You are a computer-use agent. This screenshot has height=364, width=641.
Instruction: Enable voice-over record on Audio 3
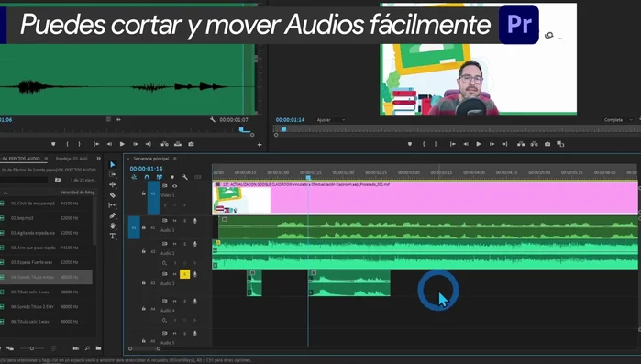[x=195, y=274]
